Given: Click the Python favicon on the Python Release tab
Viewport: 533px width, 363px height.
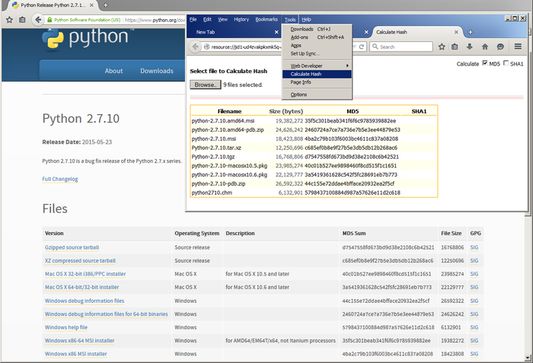Looking at the screenshot, I should 15,5.
